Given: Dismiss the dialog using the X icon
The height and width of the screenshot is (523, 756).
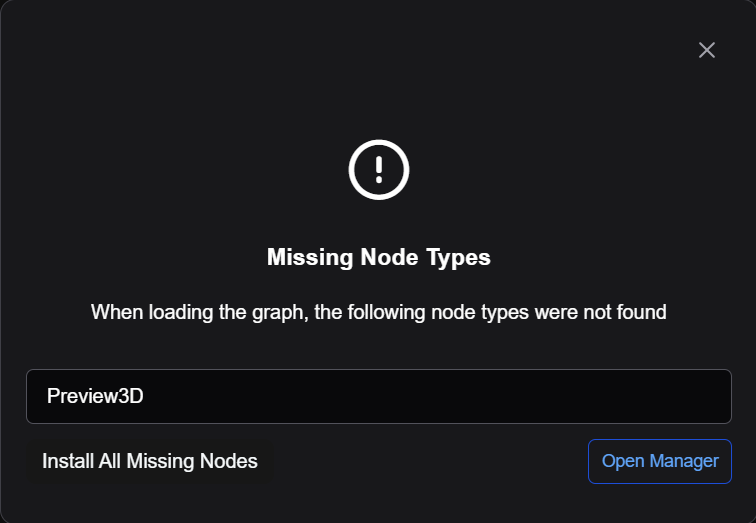Looking at the screenshot, I should (x=707, y=50).
